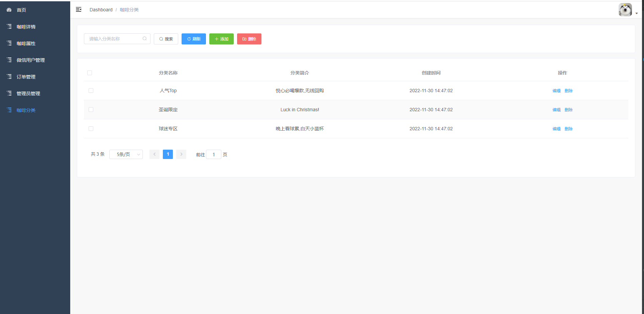Open the user avatar dropdown at top right

click(625, 10)
